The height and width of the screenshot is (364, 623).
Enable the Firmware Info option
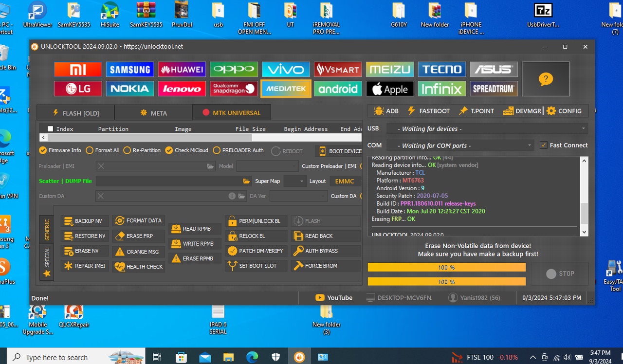point(60,150)
